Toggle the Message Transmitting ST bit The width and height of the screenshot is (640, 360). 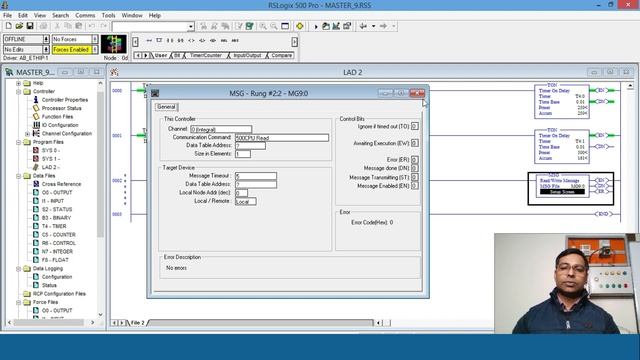(x=414, y=177)
